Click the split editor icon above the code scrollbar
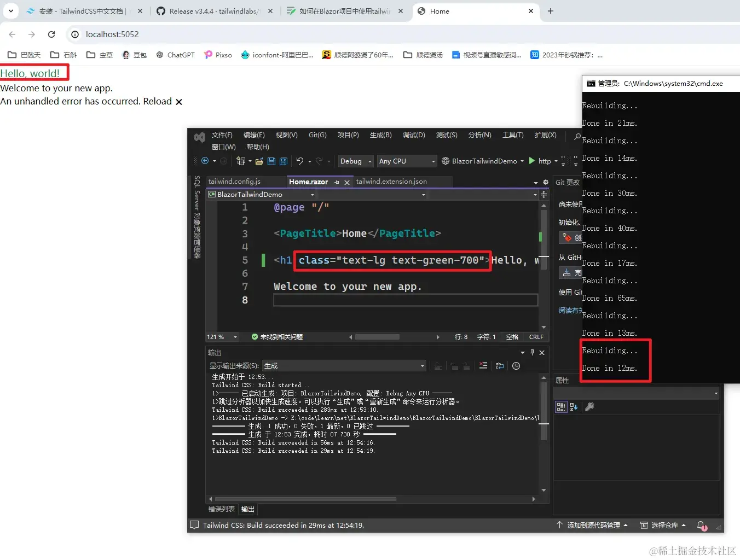740x560 pixels. tap(544, 195)
